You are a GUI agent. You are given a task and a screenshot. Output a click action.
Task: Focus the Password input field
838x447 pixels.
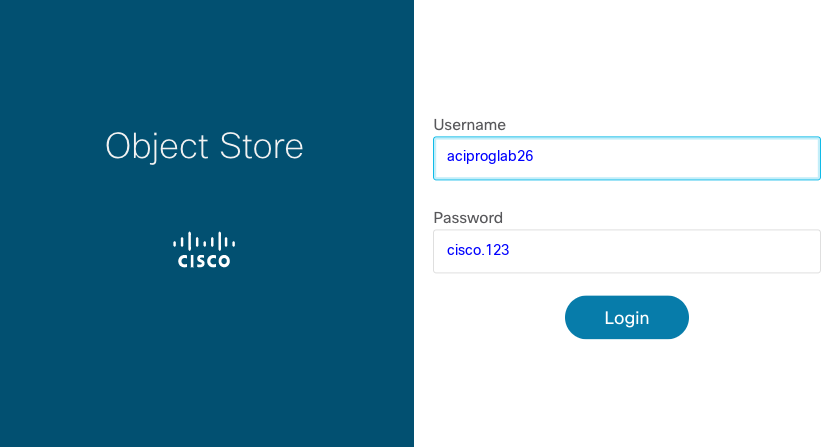626,251
